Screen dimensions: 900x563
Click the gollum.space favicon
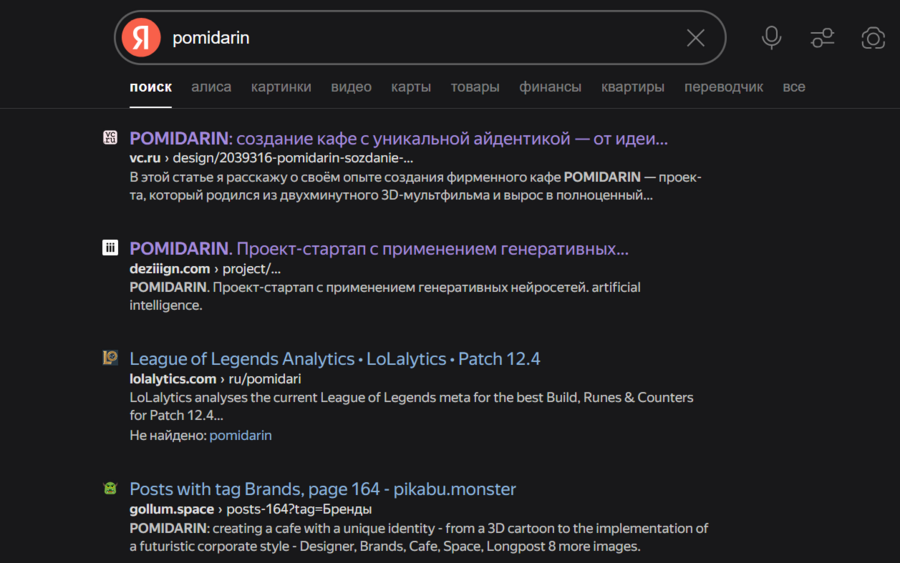(x=110, y=488)
